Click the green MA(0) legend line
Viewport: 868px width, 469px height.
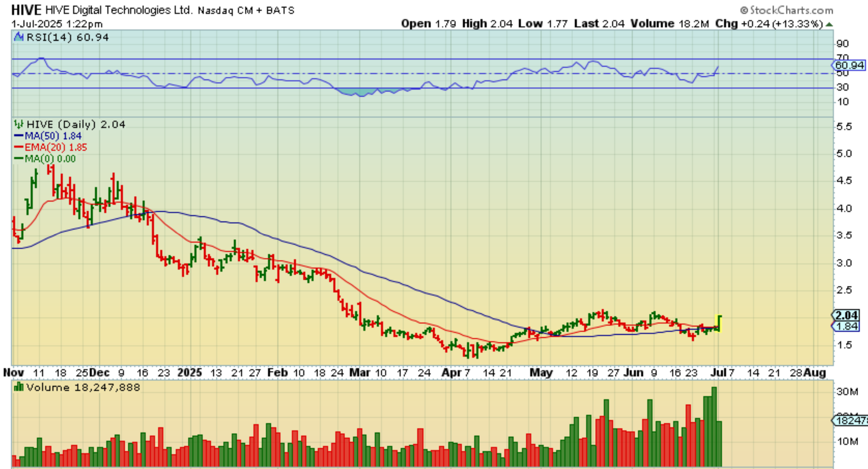[19, 158]
